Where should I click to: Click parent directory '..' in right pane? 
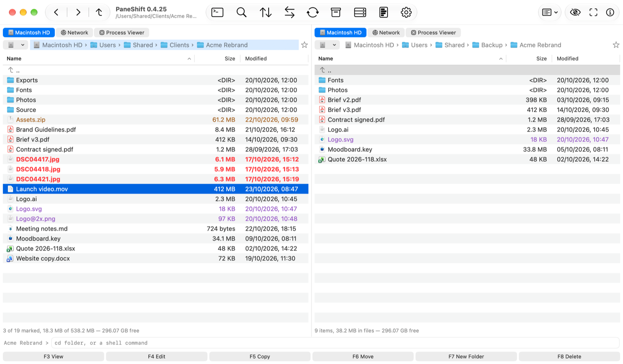pos(467,70)
